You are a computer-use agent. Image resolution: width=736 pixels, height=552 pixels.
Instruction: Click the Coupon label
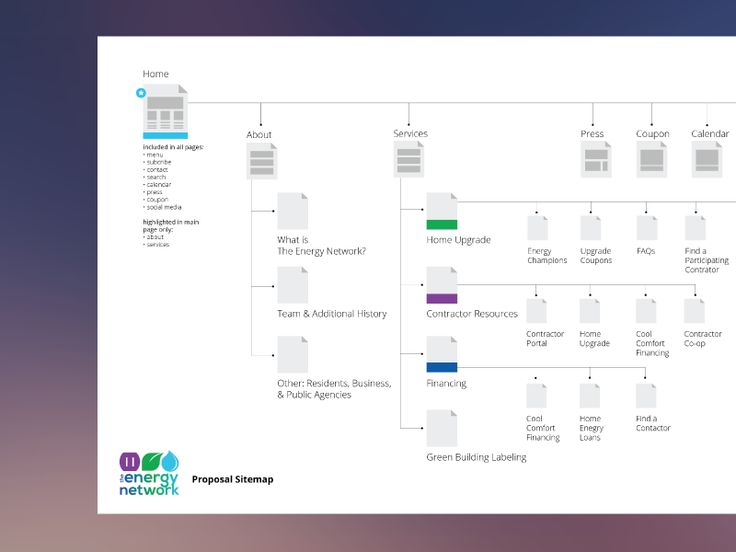(652, 134)
